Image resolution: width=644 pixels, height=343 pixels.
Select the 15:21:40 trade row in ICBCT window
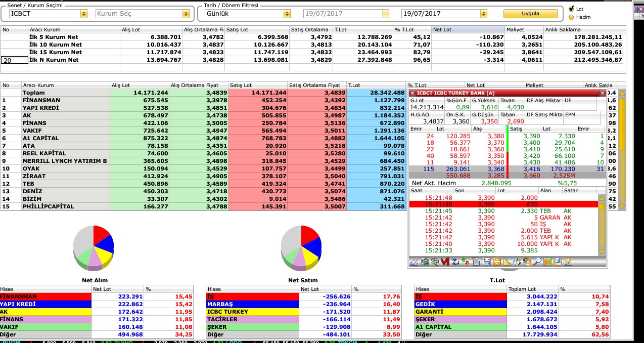504,244
